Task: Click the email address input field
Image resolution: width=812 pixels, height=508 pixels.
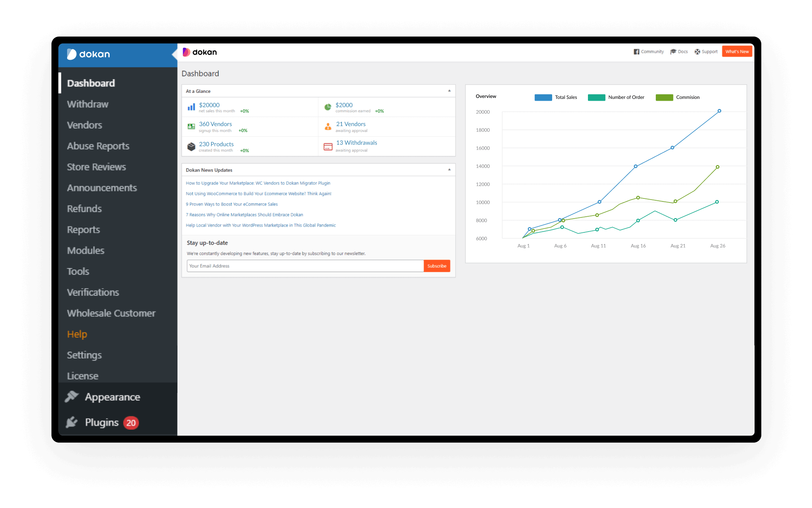Action: [303, 266]
